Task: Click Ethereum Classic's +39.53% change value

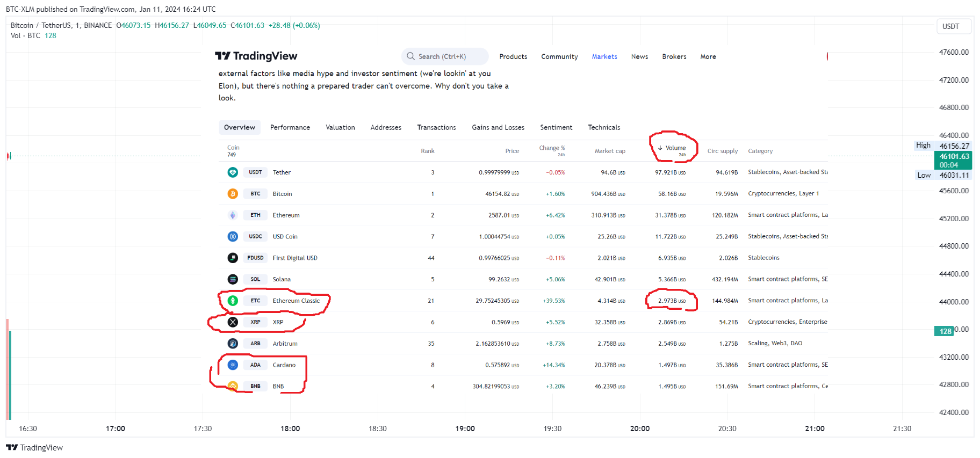Action: (x=554, y=301)
